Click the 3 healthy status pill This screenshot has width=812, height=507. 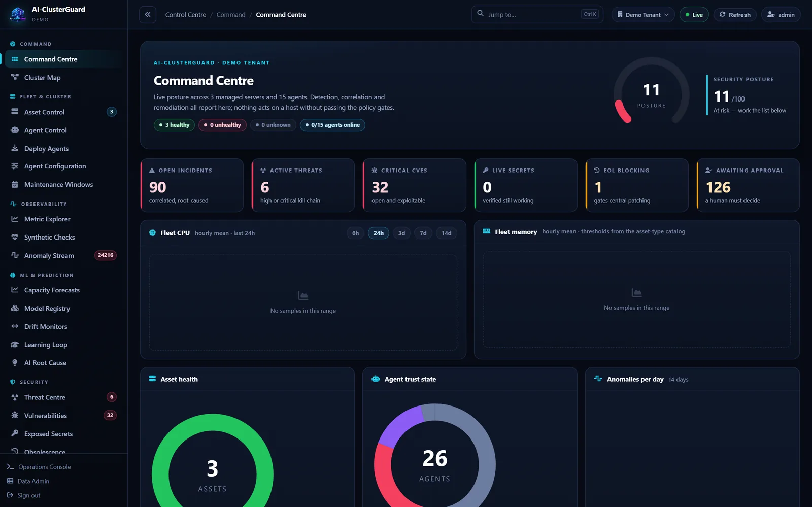pyautogui.click(x=174, y=125)
